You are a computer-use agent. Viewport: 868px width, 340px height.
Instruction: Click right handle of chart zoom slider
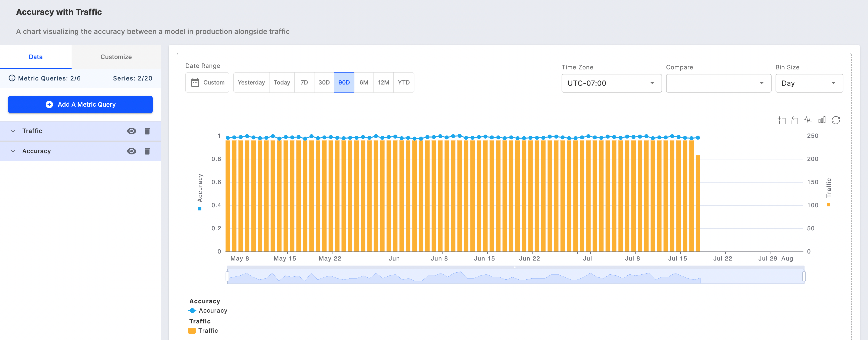(804, 277)
